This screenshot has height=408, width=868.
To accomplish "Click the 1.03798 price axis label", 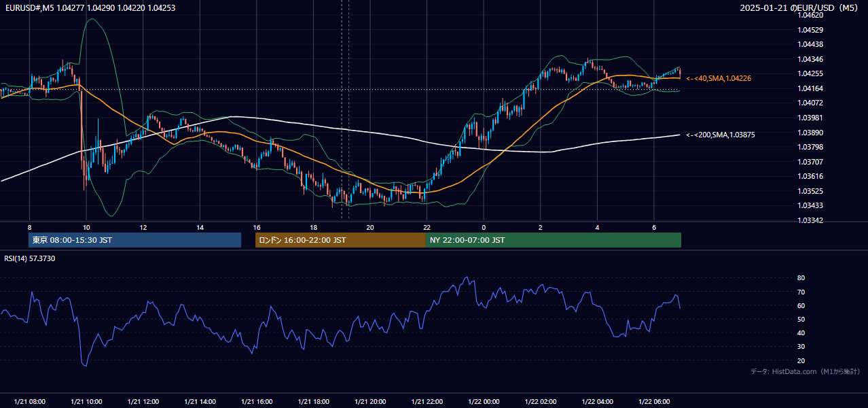I will [x=811, y=147].
